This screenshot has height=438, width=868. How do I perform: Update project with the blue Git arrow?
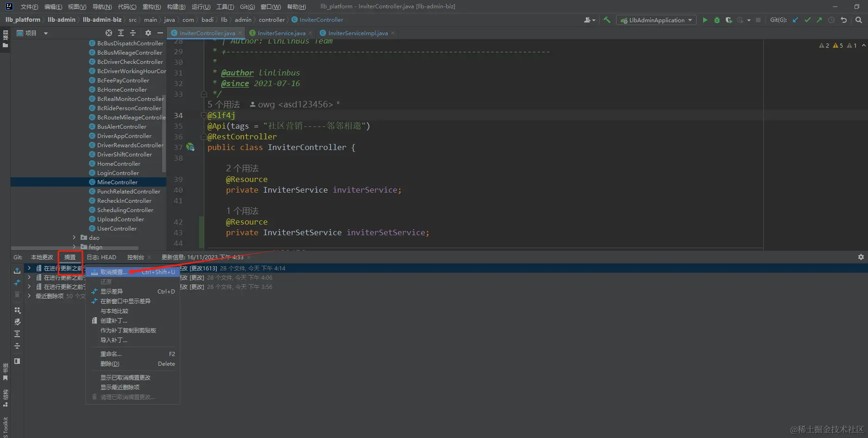click(795, 20)
